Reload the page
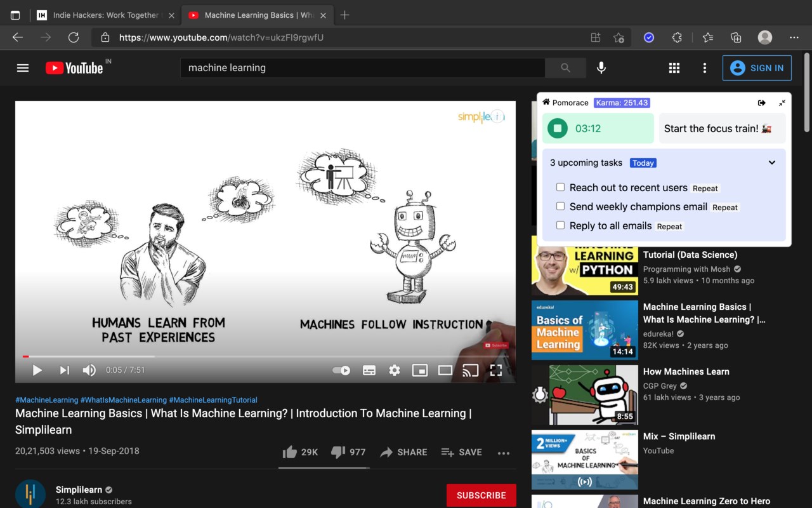812x508 pixels. 74,37
